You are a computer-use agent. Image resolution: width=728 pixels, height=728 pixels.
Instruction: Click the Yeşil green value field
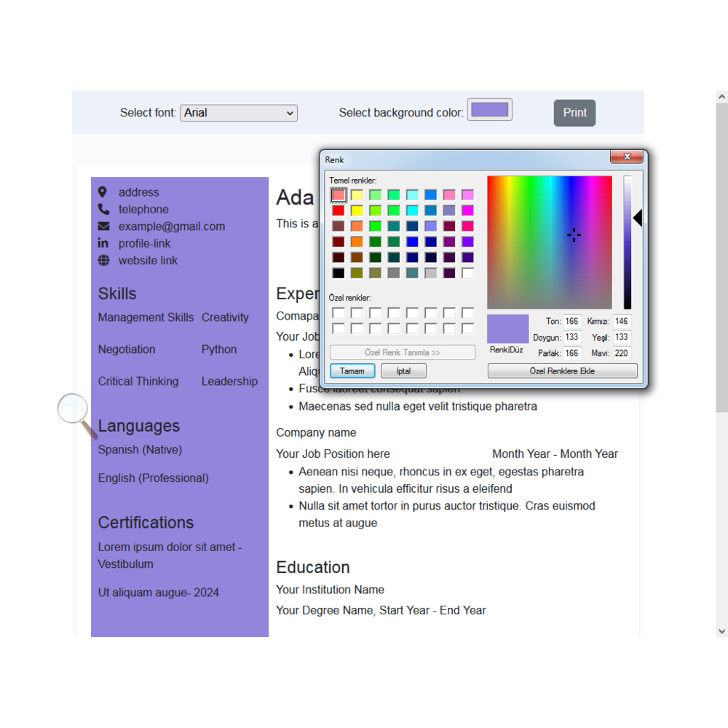click(622, 337)
